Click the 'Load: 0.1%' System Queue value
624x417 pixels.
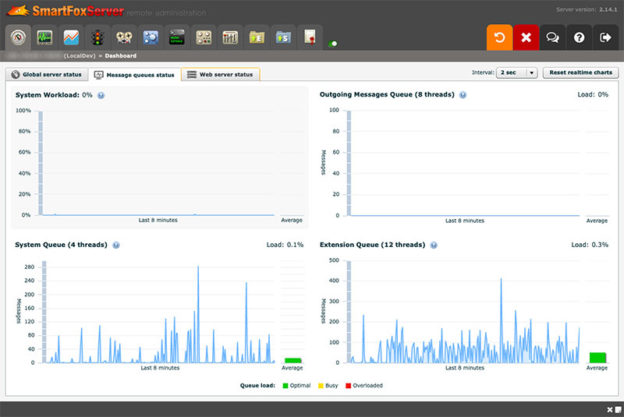285,245
